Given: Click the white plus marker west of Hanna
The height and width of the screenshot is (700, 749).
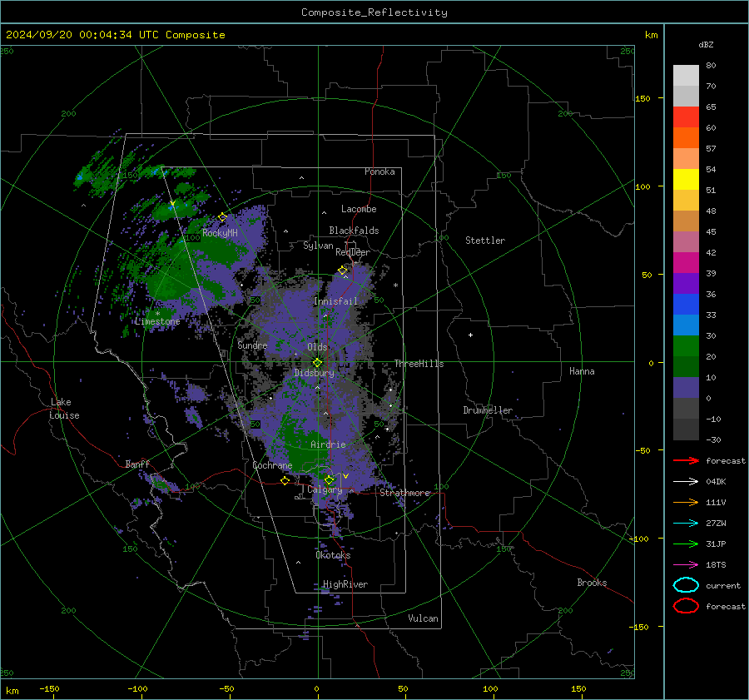Looking at the screenshot, I should click(470, 335).
